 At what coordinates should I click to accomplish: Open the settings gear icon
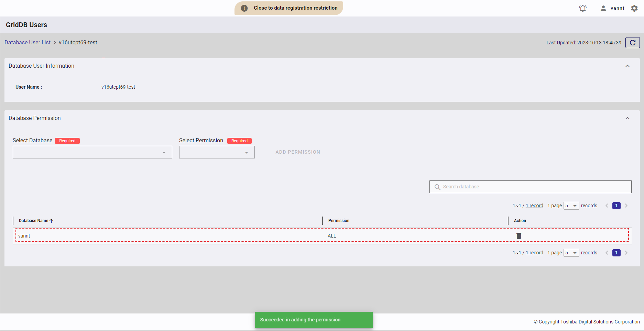tap(634, 8)
